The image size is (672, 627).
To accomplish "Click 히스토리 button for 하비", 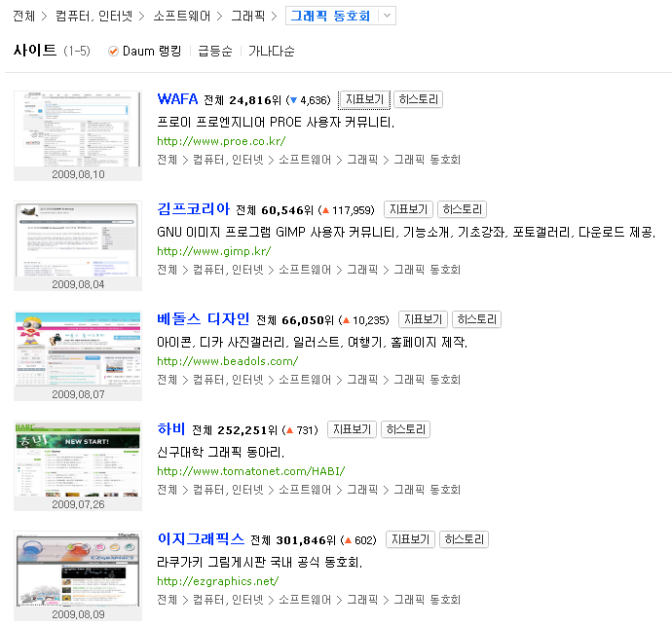I will (x=406, y=429).
